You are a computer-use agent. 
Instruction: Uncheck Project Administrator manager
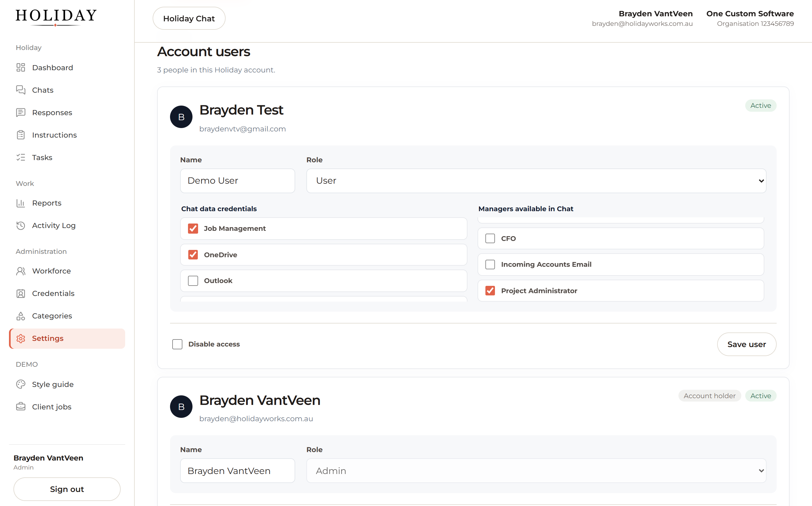[x=490, y=290]
